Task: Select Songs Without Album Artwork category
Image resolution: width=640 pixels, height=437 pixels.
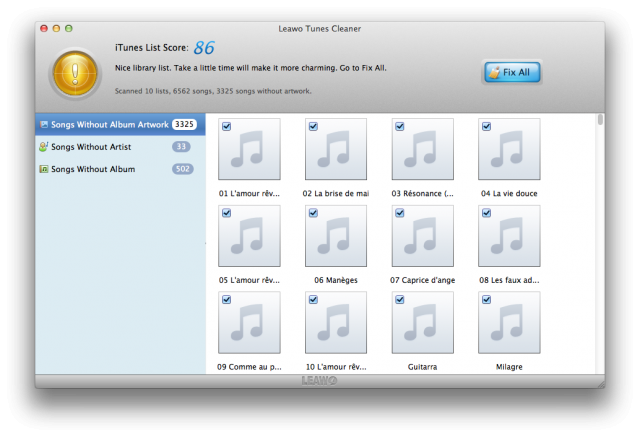Action: click(x=120, y=124)
